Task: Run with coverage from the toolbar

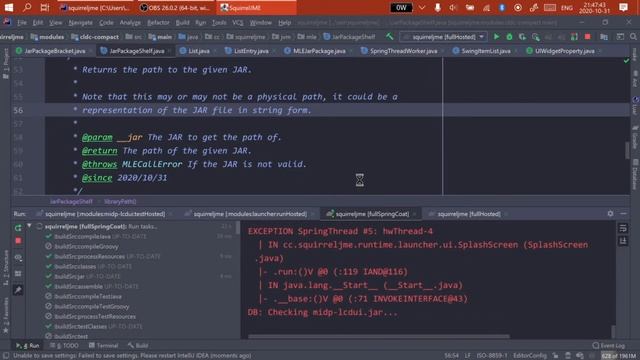Action: (522, 37)
